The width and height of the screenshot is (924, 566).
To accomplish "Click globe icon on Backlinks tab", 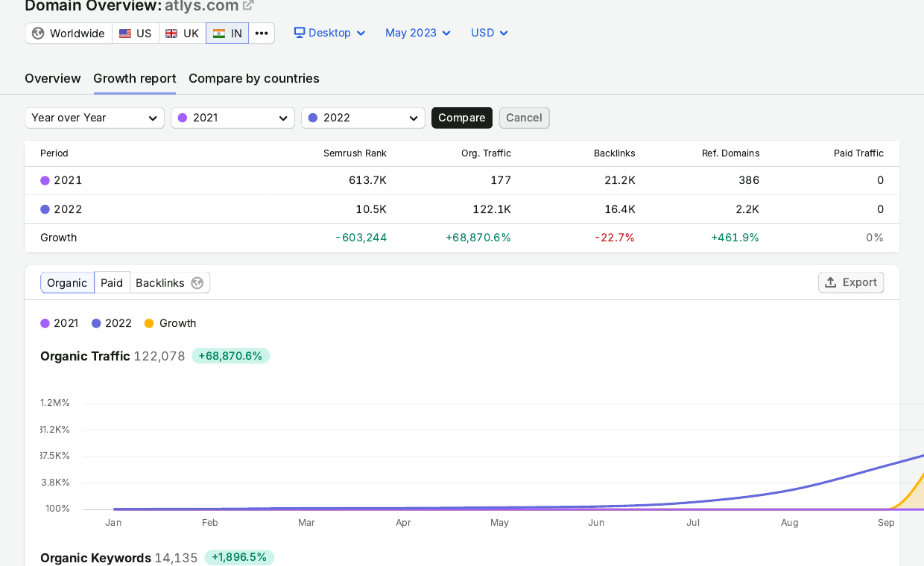I will [197, 283].
